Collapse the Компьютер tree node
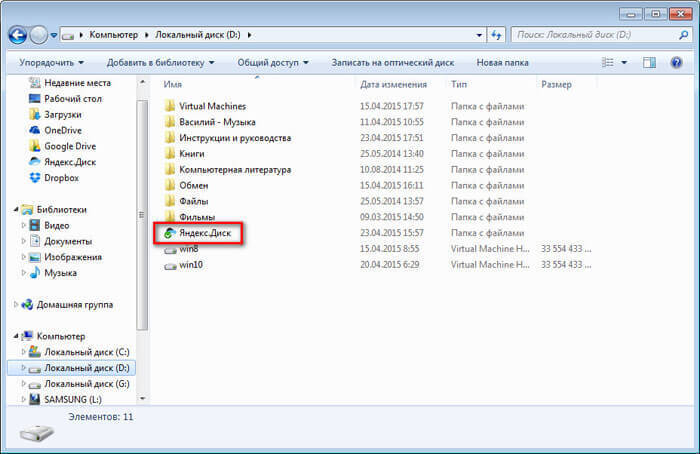700x454 pixels. (16, 336)
